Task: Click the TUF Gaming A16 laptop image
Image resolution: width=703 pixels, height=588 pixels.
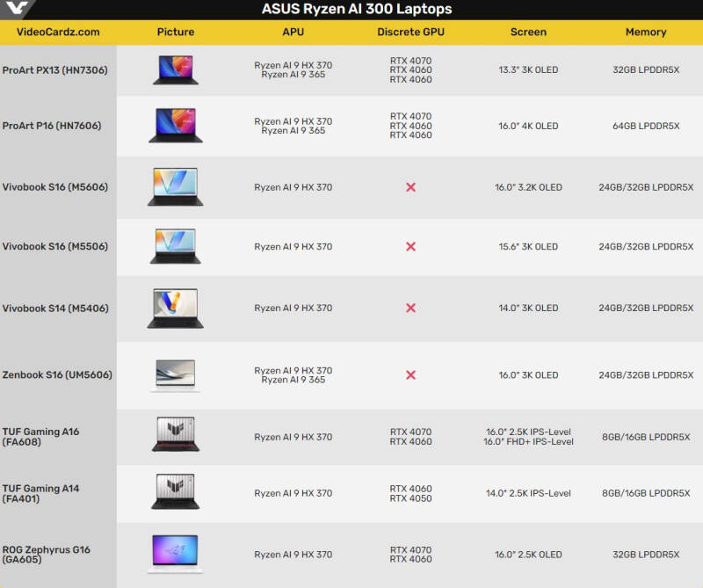Action: pyautogui.click(x=175, y=433)
